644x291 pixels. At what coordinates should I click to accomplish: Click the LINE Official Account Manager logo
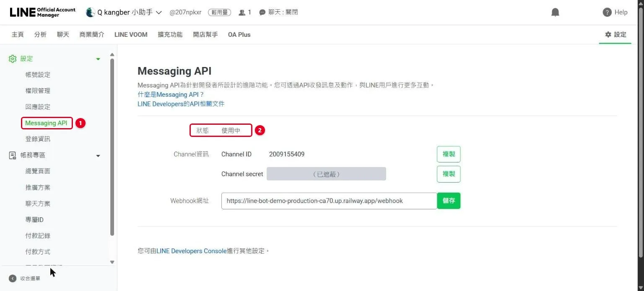(x=43, y=12)
